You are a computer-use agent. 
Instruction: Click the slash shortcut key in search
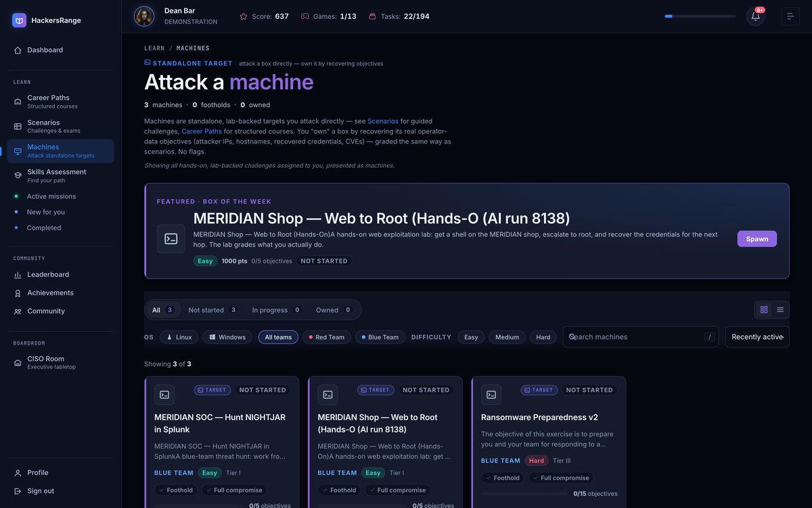(x=709, y=337)
